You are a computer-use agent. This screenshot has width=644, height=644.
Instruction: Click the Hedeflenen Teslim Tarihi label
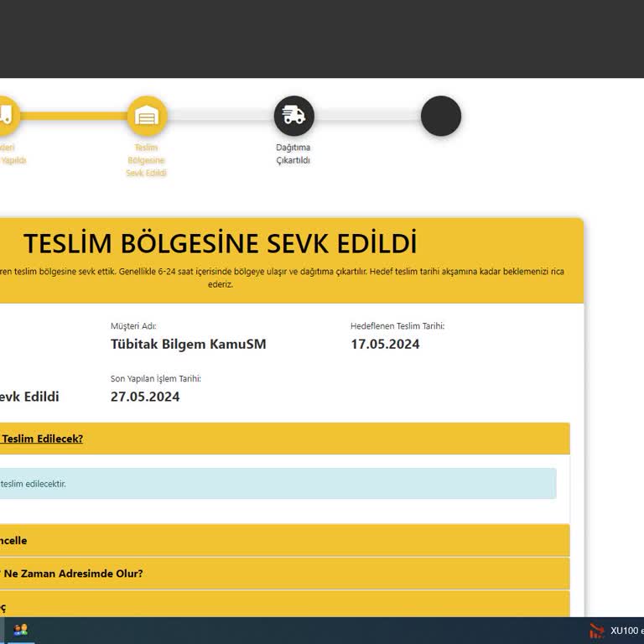pos(397,326)
